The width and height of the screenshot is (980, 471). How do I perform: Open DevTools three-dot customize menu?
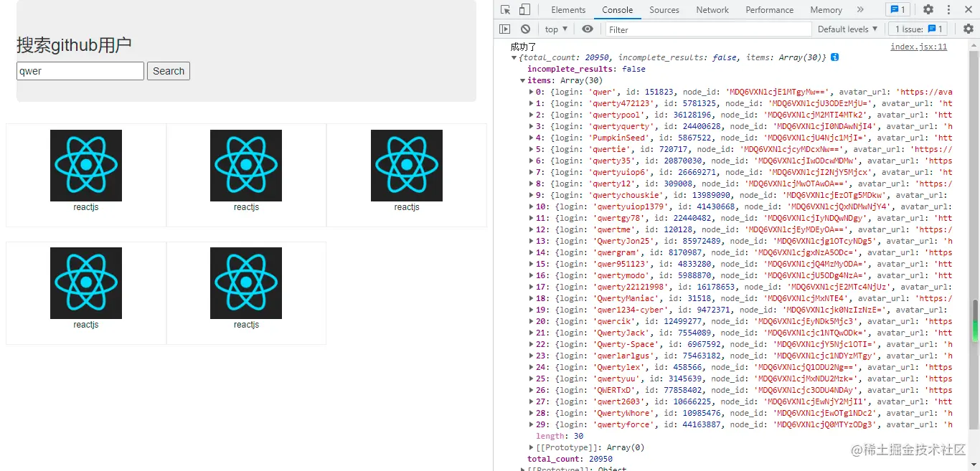(x=949, y=10)
